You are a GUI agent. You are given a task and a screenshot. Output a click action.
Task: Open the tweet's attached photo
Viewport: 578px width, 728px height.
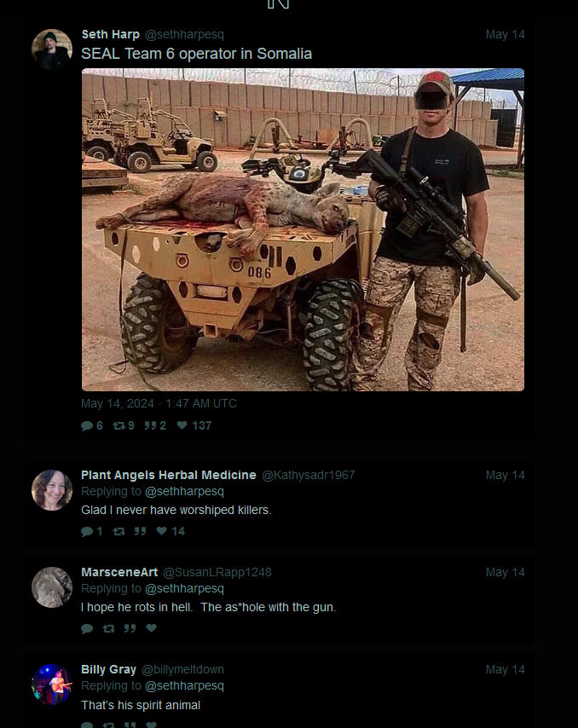point(303,230)
